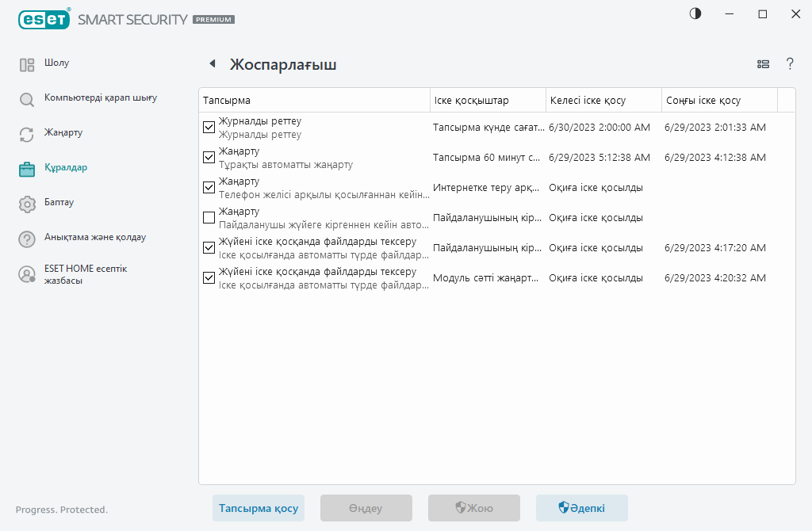Viewport: 812px width, 531px height.
Task: Click the Шолу overview icon in sidebar
Action: pyautogui.click(x=27, y=65)
